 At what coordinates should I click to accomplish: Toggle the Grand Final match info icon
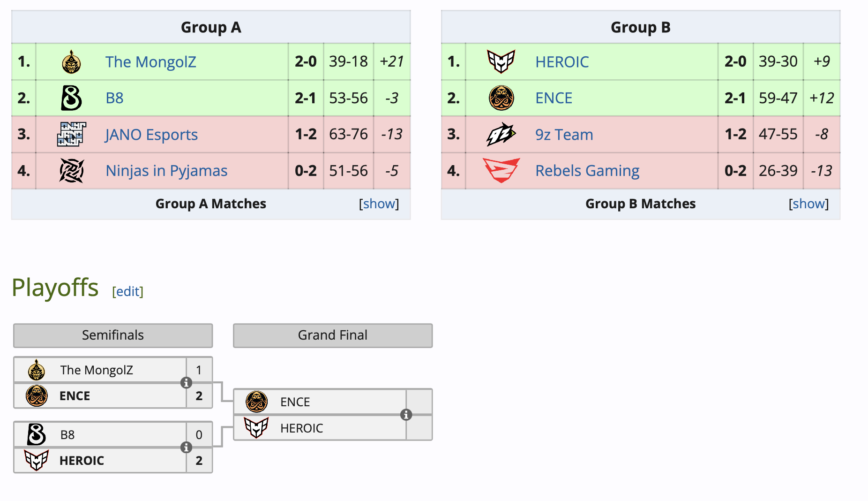coord(406,415)
